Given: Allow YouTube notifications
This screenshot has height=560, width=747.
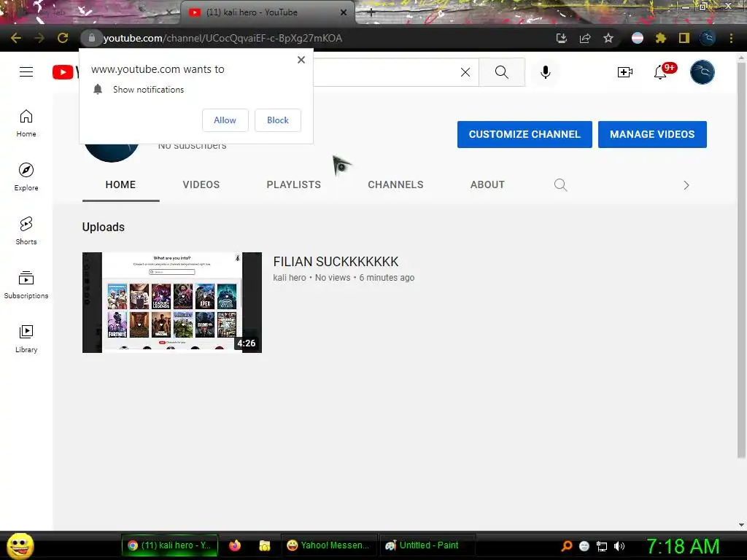Looking at the screenshot, I should (225, 120).
